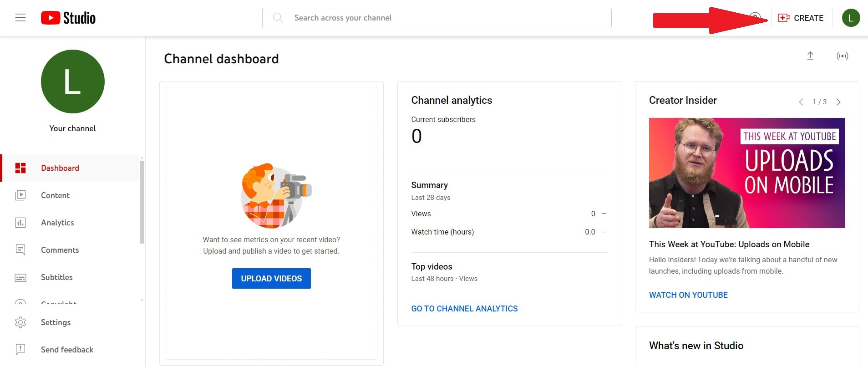Open Analytics in the sidebar

[x=70, y=223]
